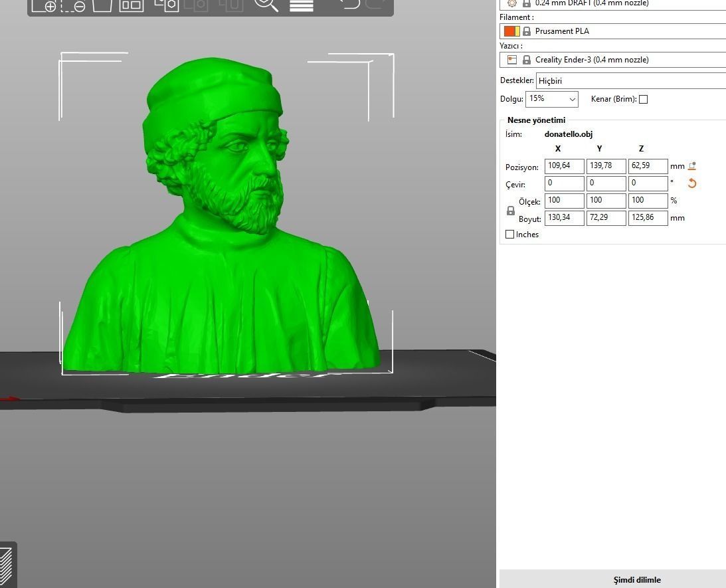This screenshot has height=588, width=726.
Task: Click the Ölçek X scale field
Action: (x=565, y=201)
